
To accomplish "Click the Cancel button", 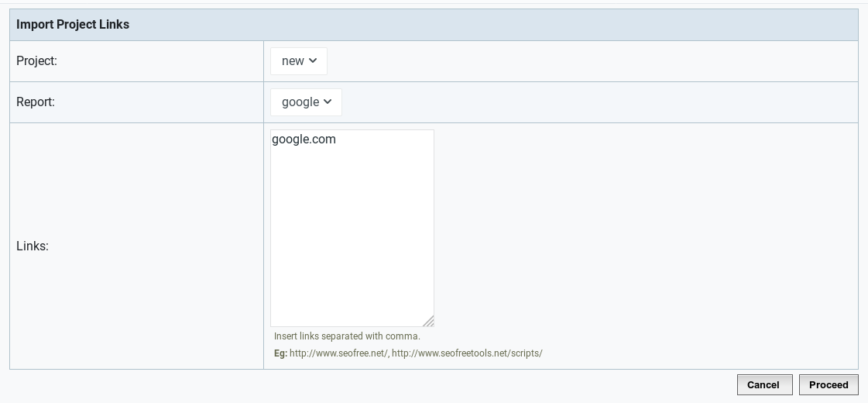I will tap(764, 384).
